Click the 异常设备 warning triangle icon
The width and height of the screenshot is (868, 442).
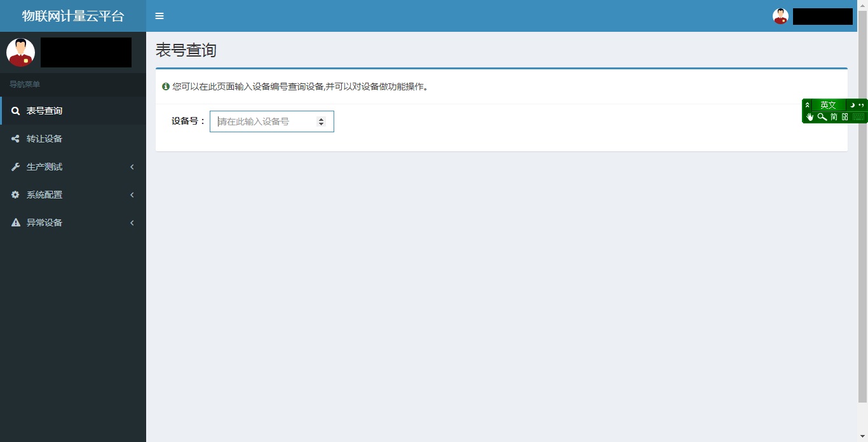[x=15, y=223]
